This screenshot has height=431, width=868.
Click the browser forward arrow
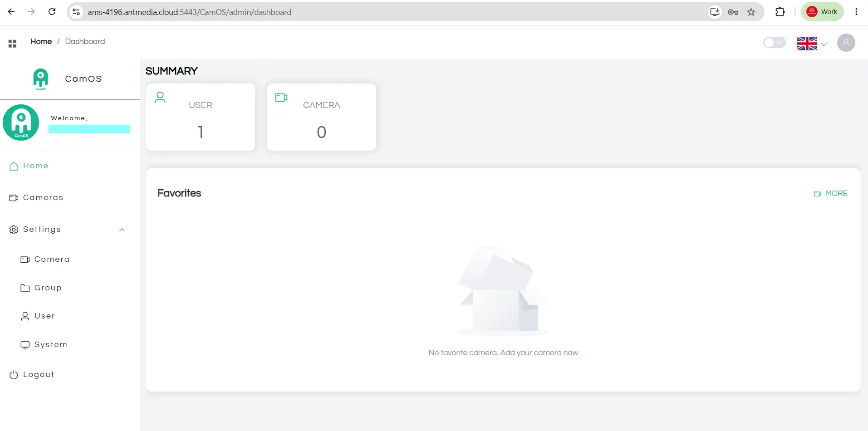click(x=31, y=12)
